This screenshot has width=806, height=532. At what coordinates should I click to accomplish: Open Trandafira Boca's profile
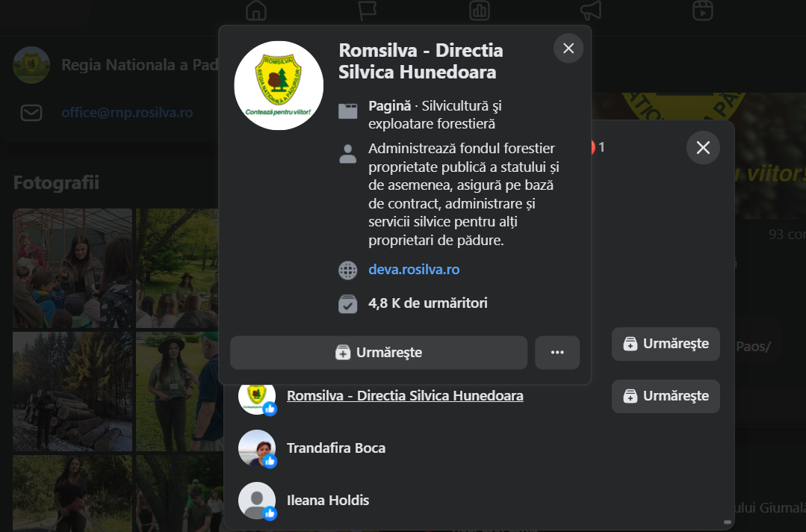click(336, 448)
